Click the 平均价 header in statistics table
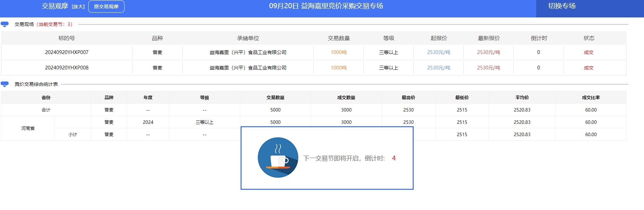Image resolution: width=644 pixels, height=210 pixels. tap(522, 97)
